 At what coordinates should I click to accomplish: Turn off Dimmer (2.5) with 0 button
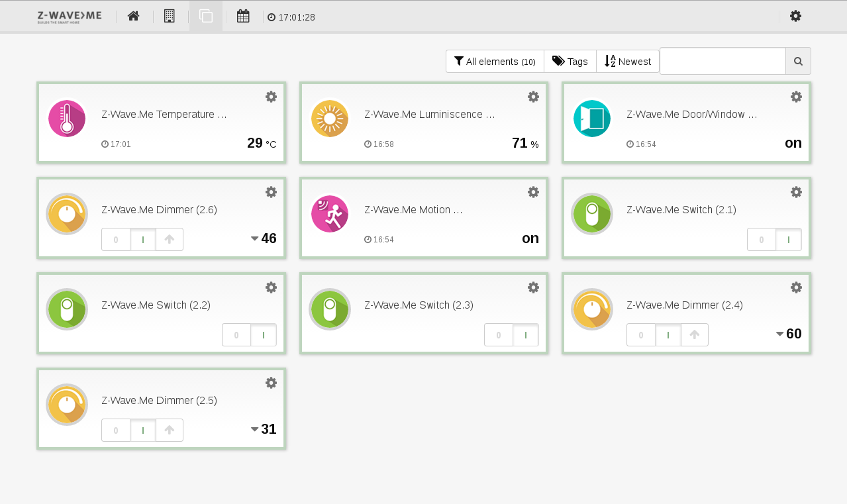point(116,430)
